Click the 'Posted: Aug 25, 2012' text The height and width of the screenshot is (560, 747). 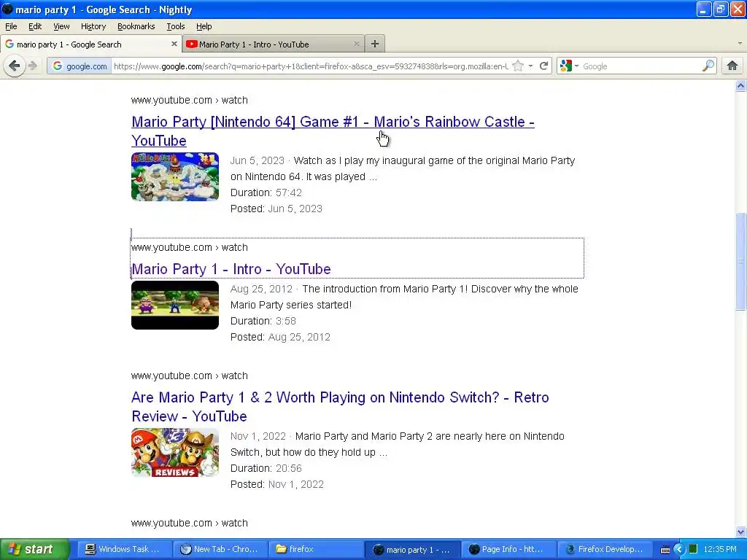(x=280, y=337)
